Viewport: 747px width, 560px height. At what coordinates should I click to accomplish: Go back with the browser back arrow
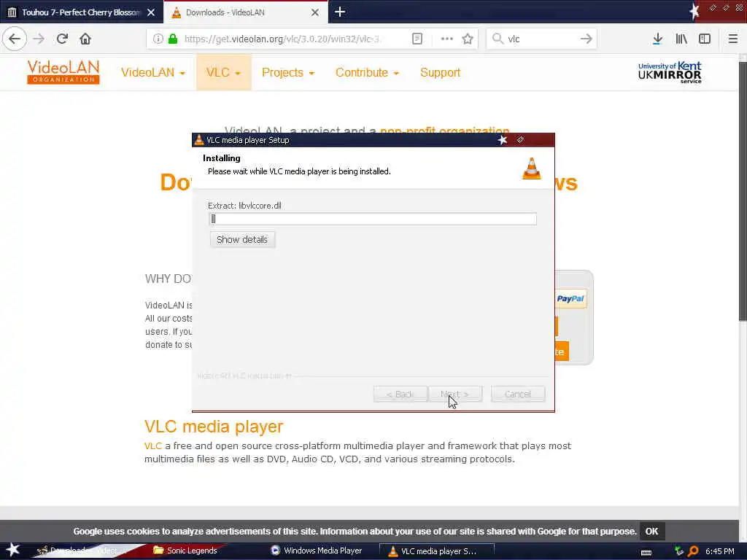tap(15, 39)
